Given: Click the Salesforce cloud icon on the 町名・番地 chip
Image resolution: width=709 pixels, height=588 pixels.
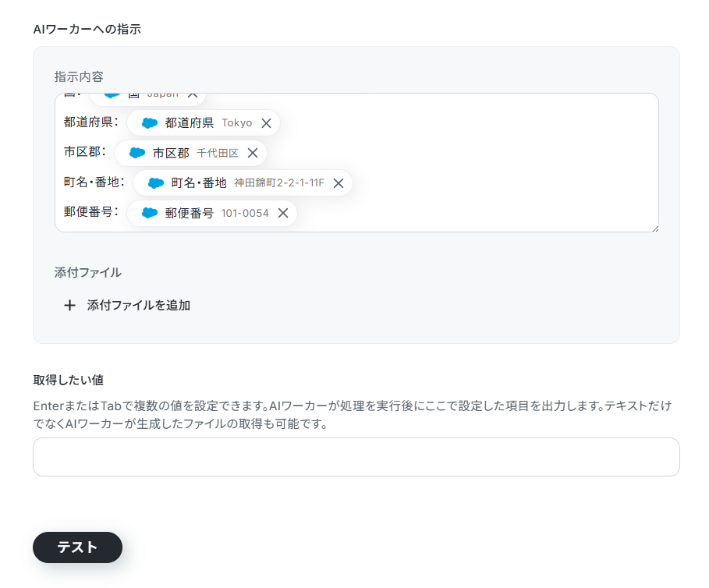Looking at the screenshot, I should pos(155,183).
